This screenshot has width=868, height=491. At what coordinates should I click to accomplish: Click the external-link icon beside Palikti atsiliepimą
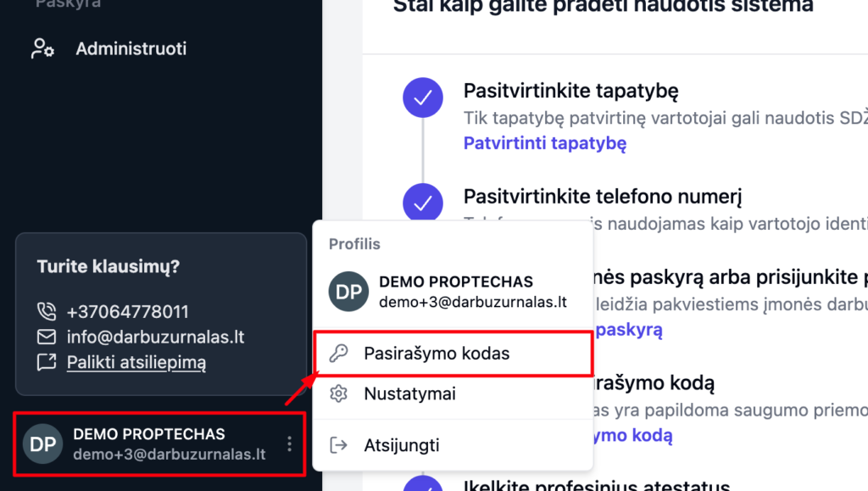46,363
